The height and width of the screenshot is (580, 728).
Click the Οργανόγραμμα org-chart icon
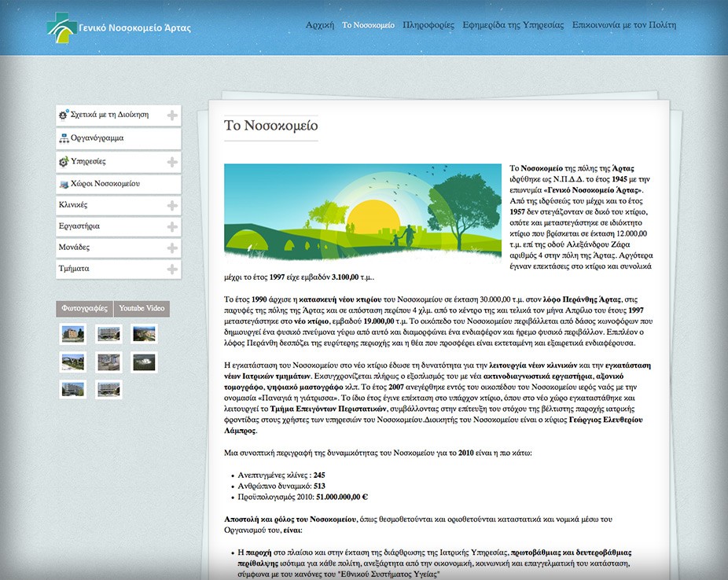(64, 138)
